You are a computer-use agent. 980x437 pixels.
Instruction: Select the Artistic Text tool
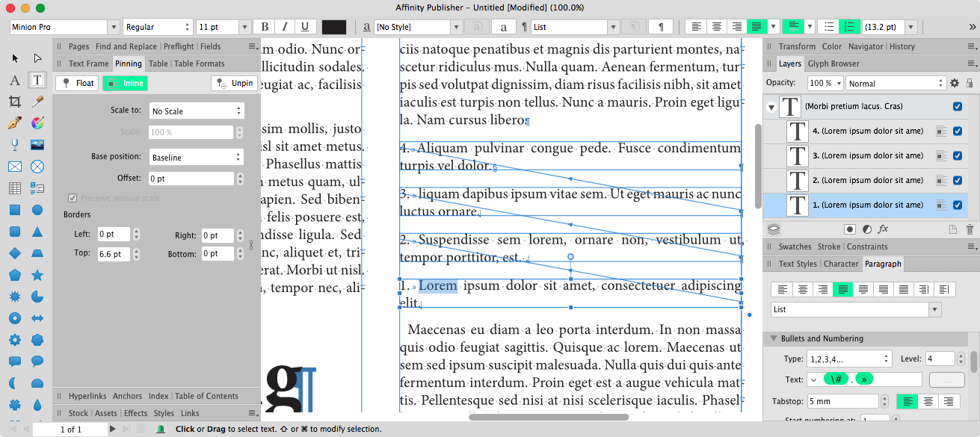pyautogui.click(x=14, y=80)
